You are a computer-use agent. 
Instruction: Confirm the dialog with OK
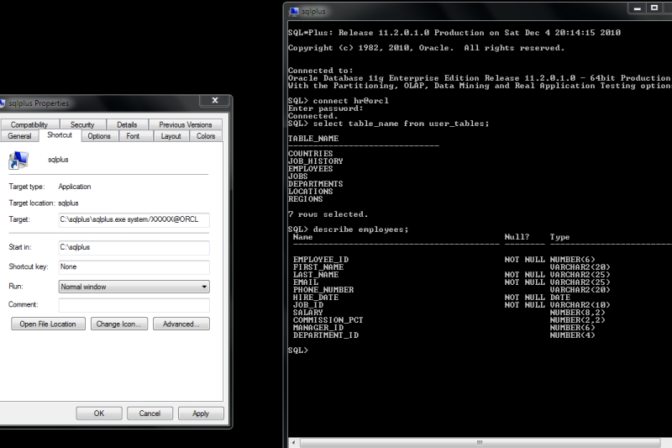click(99, 413)
